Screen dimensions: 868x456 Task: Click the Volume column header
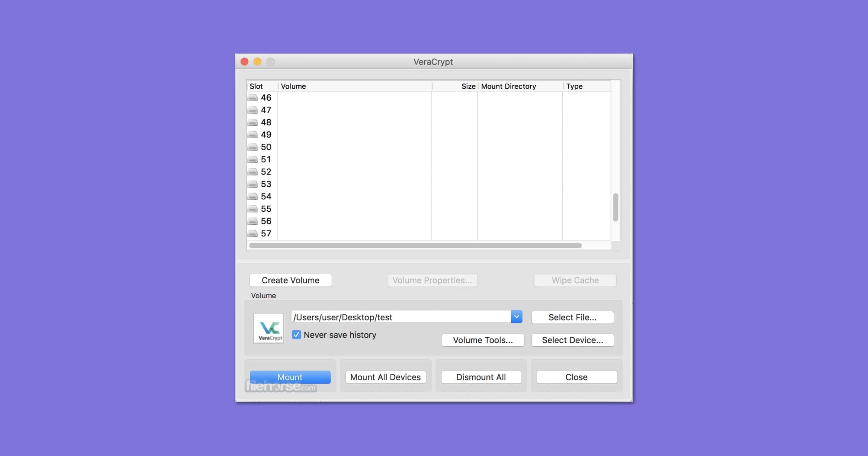pos(293,86)
